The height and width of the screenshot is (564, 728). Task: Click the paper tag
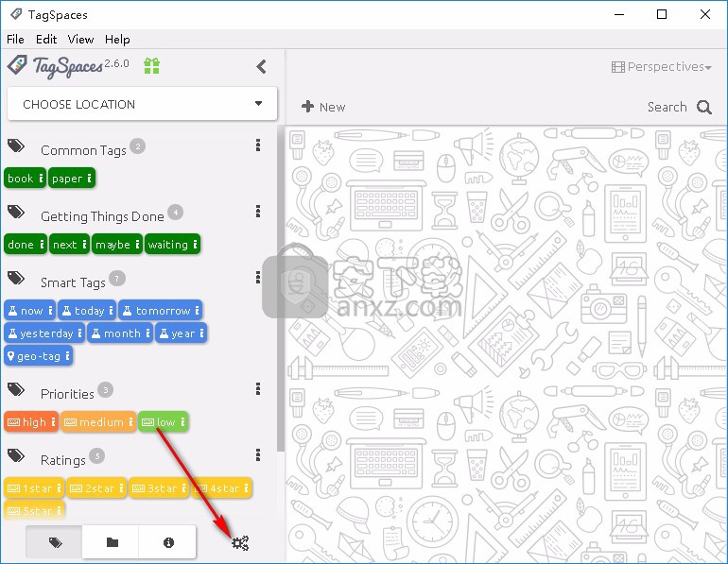[x=72, y=179]
